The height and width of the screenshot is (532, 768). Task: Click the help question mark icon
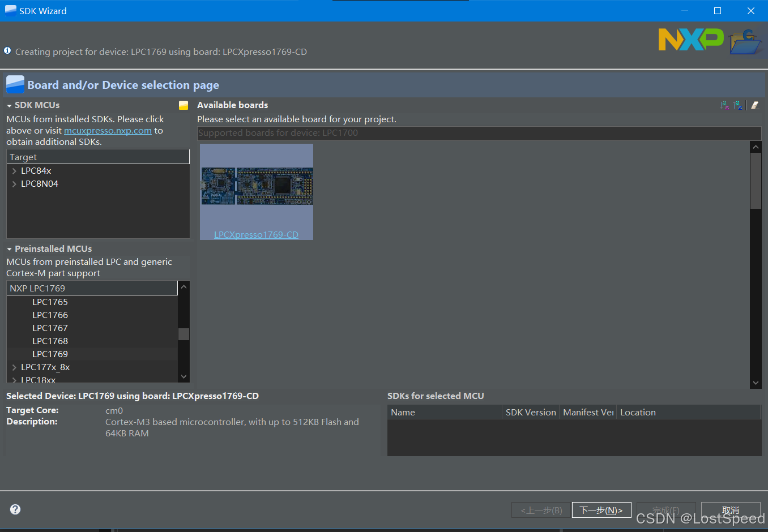tap(15, 509)
